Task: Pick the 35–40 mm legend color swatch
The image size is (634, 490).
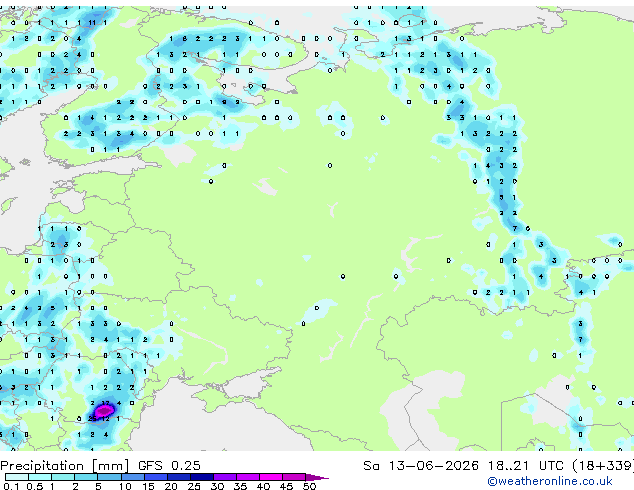Action: tap(248, 477)
